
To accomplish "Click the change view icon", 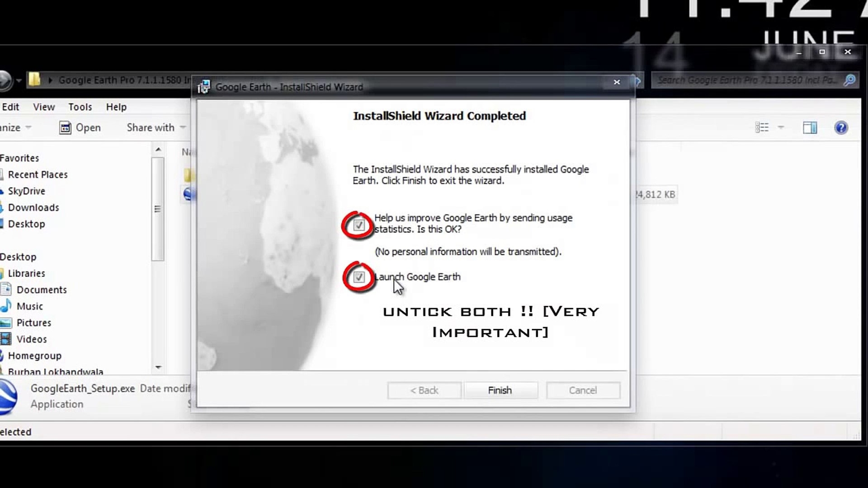I will pos(762,128).
